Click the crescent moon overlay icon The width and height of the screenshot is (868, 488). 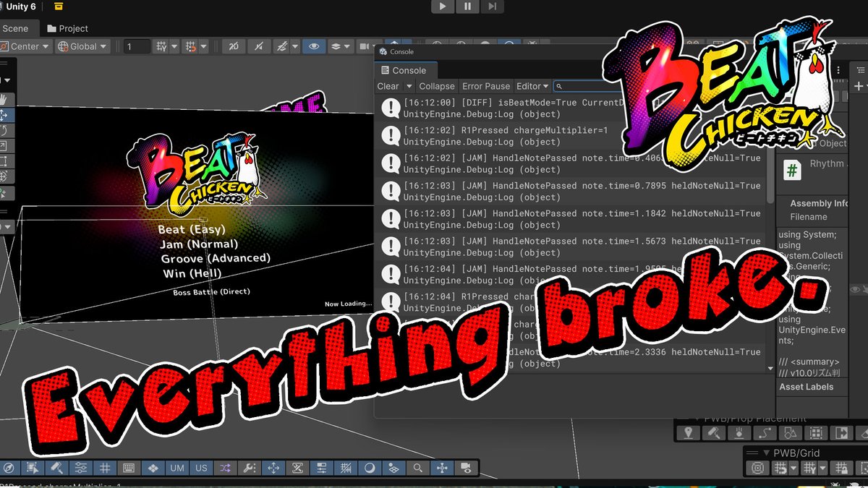pyautogui.click(x=370, y=468)
